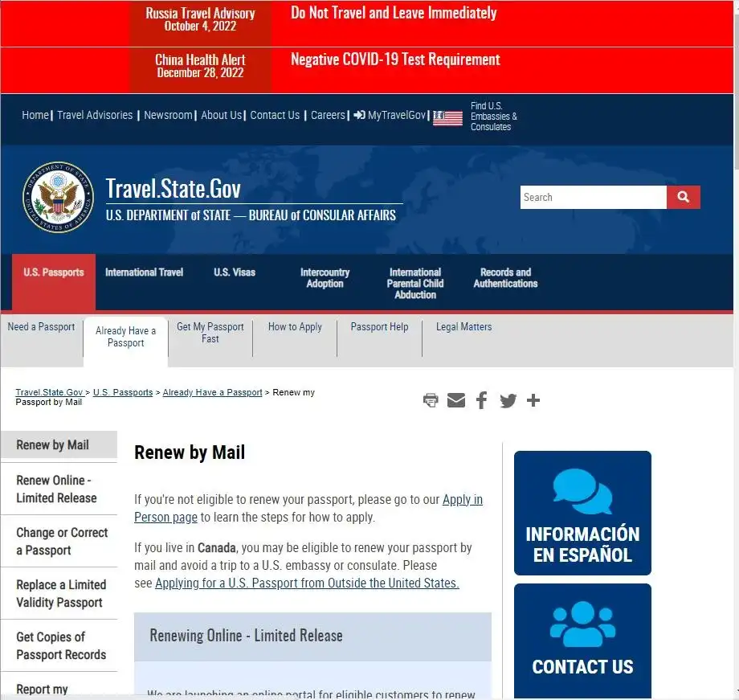Select Renew by Mail sidebar item
The height and width of the screenshot is (700, 739).
coord(59,444)
